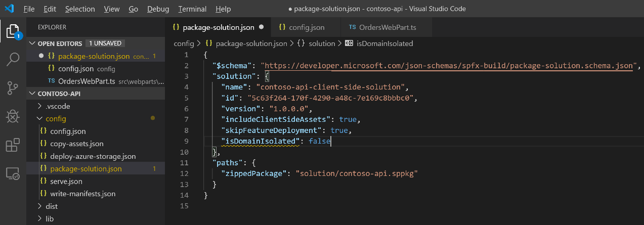644x225 pixels.
Task: Open the Selection menu
Action: coord(80,9)
